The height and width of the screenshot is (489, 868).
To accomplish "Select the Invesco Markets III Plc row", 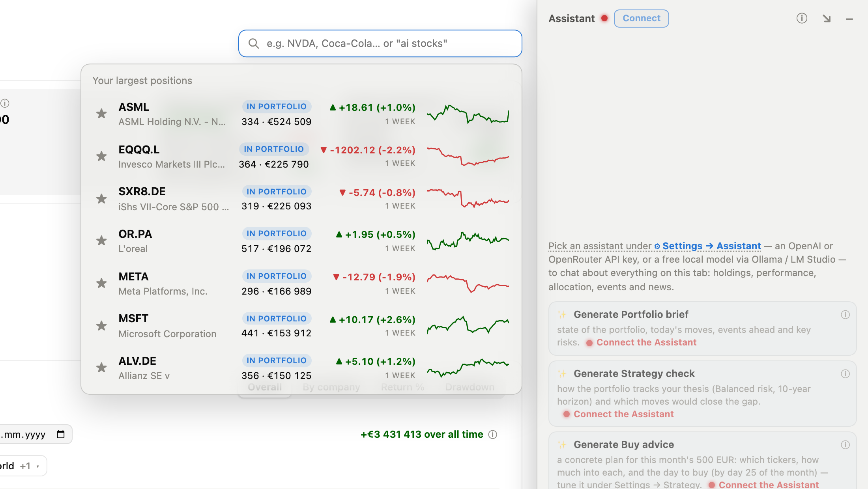I will (x=301, y=157).
